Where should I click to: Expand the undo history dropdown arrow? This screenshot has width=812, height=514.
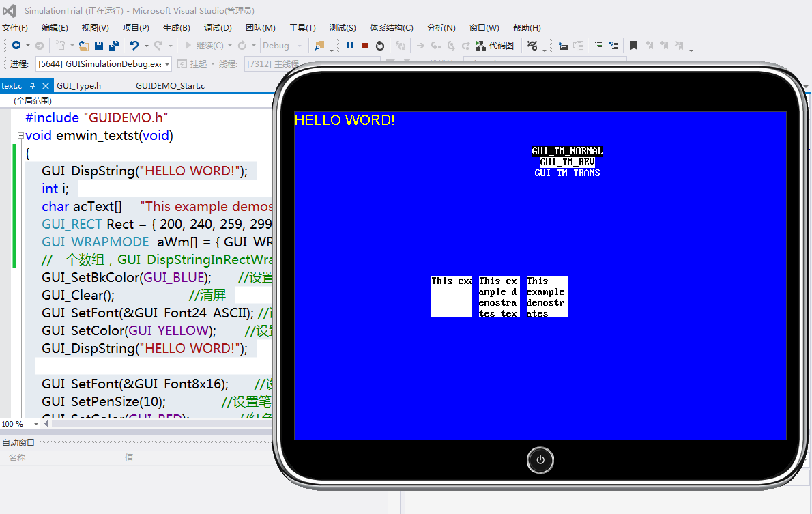tap(147, 46)
